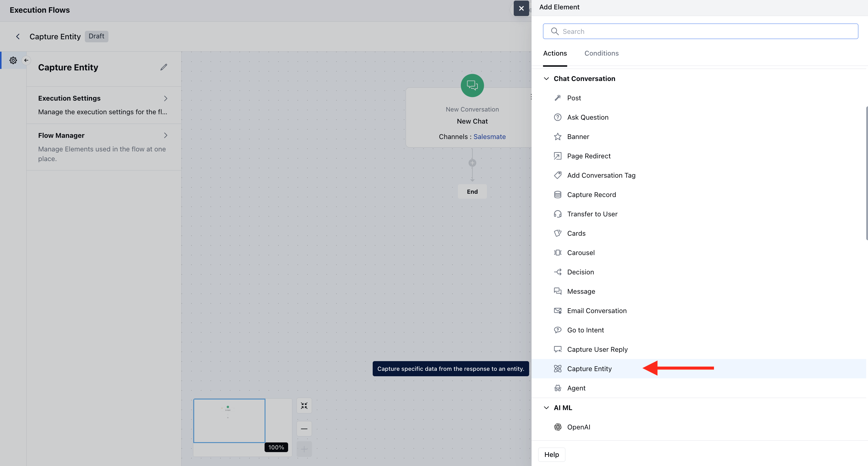
Task: Click the Capture Record database icon
Action: (558, 195)
